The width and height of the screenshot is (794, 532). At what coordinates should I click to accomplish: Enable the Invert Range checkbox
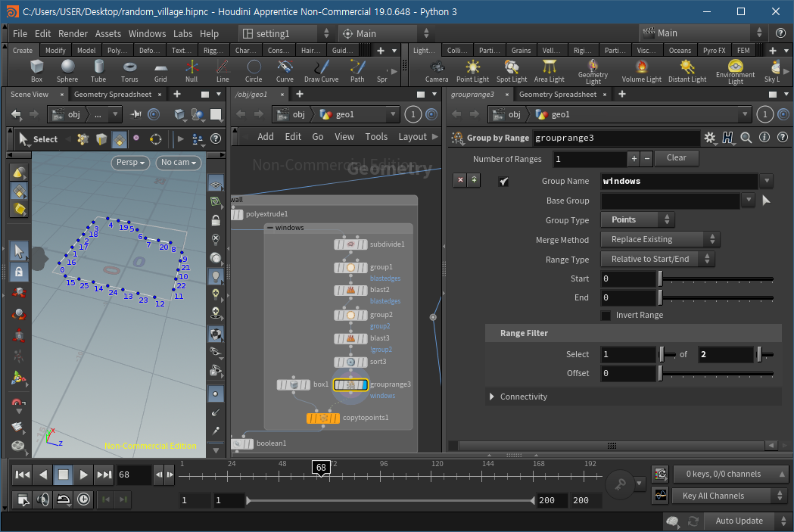coord(605,316)
